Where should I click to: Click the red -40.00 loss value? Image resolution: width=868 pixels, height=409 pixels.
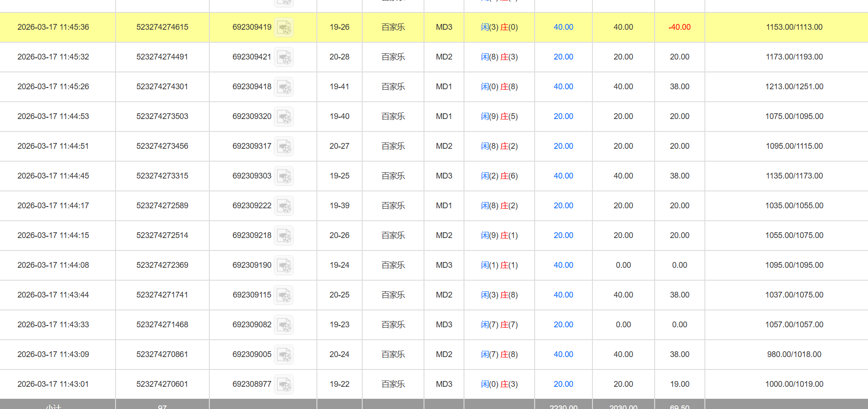tap(679, 27)
